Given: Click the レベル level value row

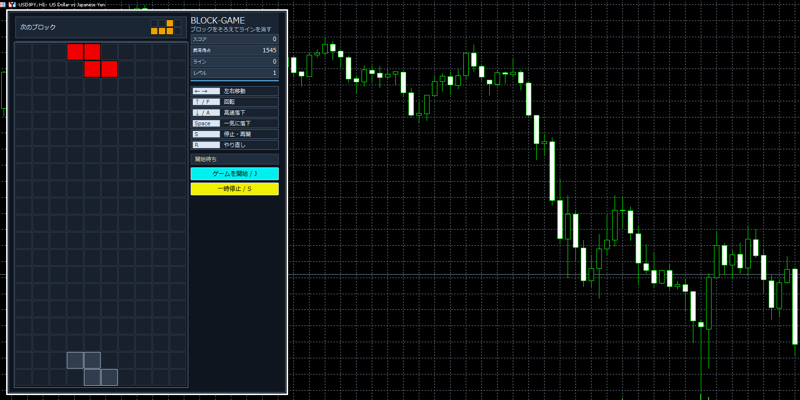Looking at the screenshot, I should [235, 73].
